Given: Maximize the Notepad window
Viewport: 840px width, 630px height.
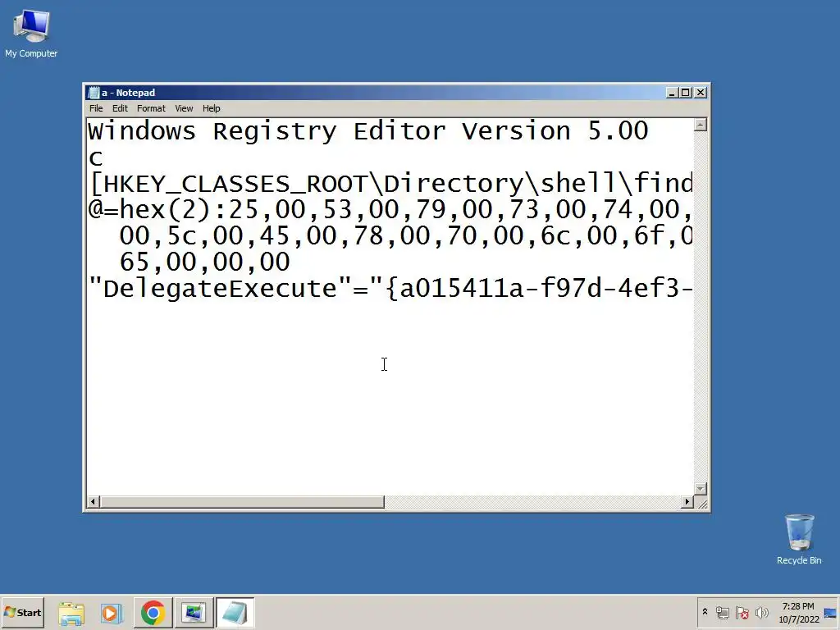Looking at the screenshot, I should [x=685, y=93].
